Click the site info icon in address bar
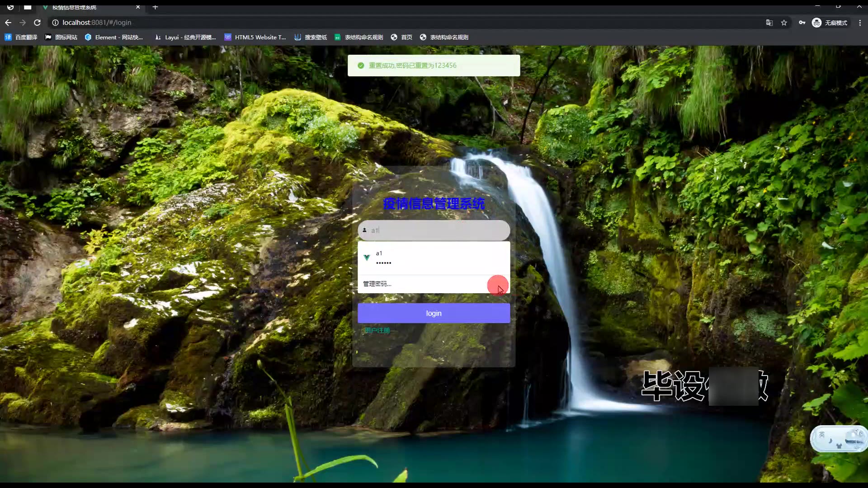The height and width of the screenshot is (488, 868). 55,23
